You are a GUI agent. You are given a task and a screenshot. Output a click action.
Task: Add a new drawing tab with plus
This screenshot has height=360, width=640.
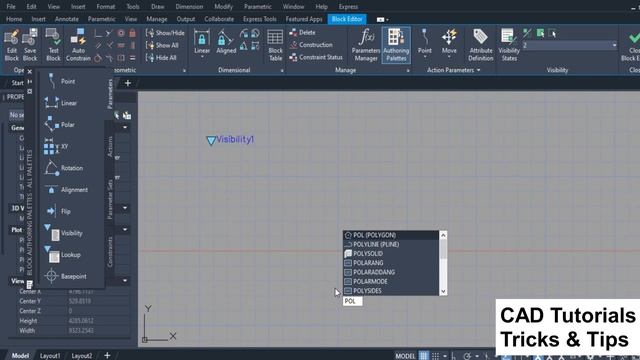[127, 83]
